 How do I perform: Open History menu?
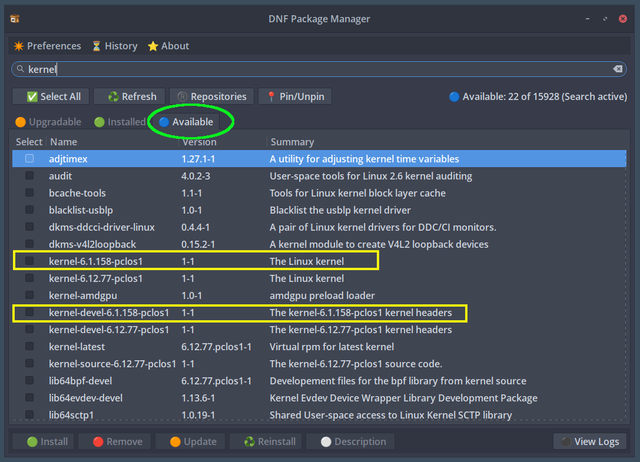pyautogui.click(x=115, y=46)
